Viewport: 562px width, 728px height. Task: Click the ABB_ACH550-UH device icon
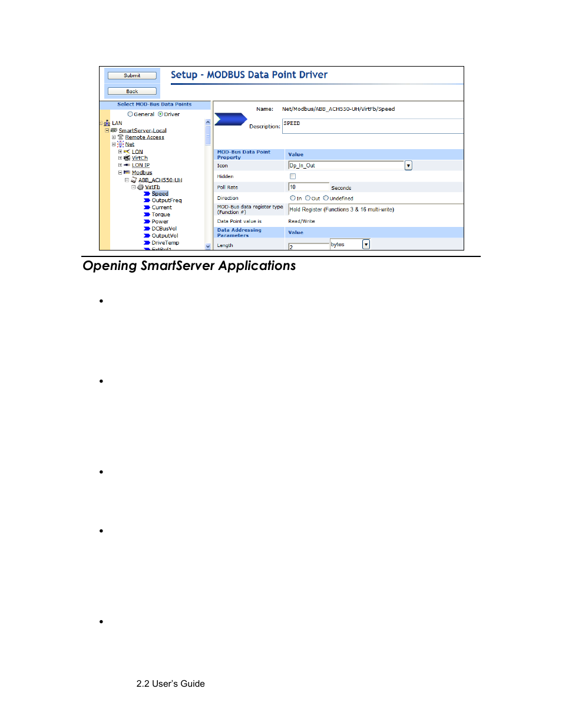pyautogui.click(x=134, y=180)
